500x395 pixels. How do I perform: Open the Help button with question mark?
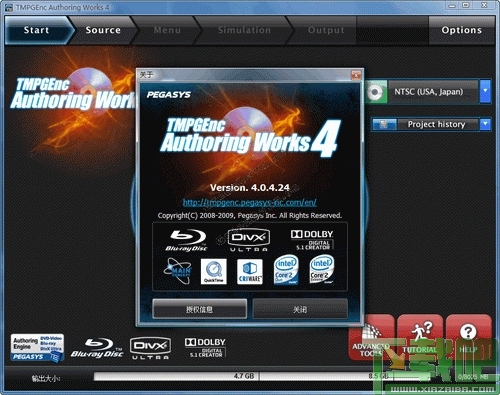tap(469, 337)
